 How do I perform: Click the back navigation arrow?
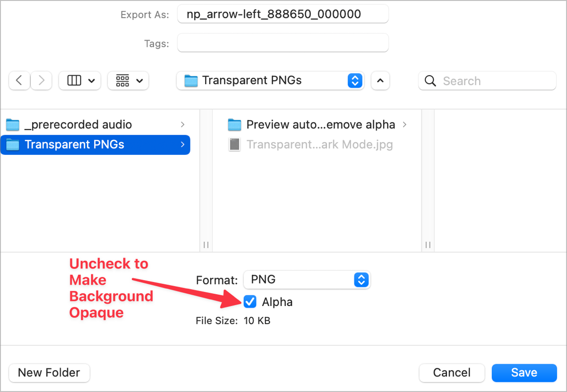(x=19, y=81)
